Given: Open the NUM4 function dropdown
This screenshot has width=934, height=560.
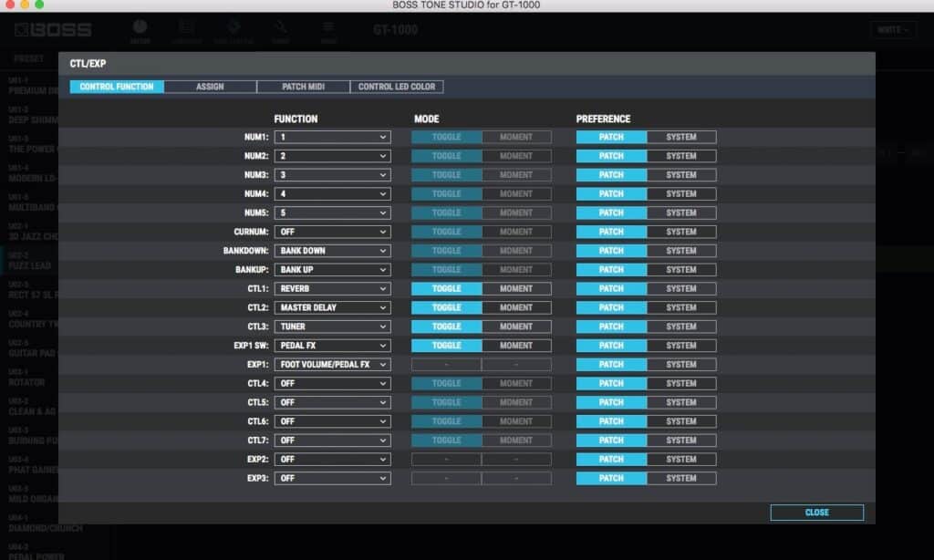Looking at the screenshot, I should point(332,194).
